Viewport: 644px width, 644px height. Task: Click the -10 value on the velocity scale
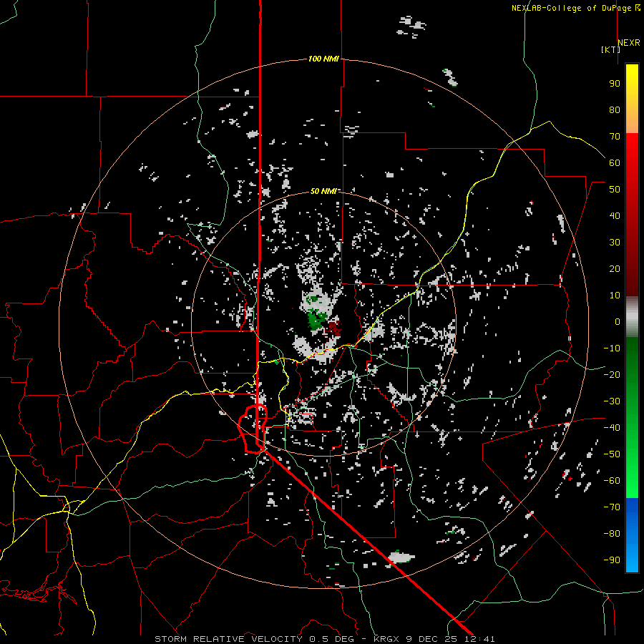point(612,348)
